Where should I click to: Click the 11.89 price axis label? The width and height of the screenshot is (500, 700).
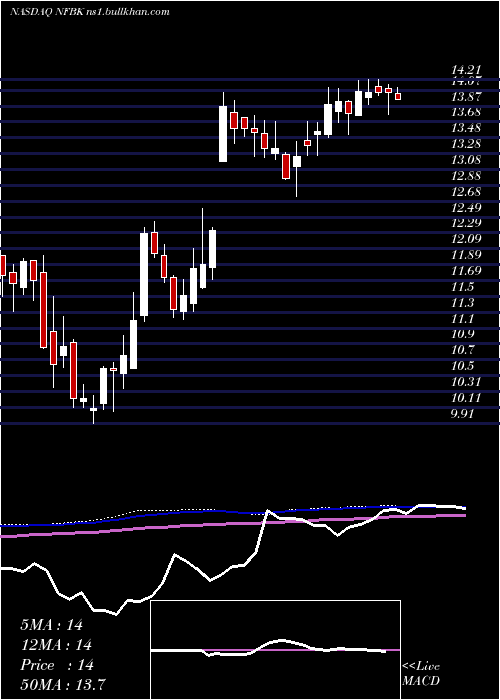click(x=466, y=255)
